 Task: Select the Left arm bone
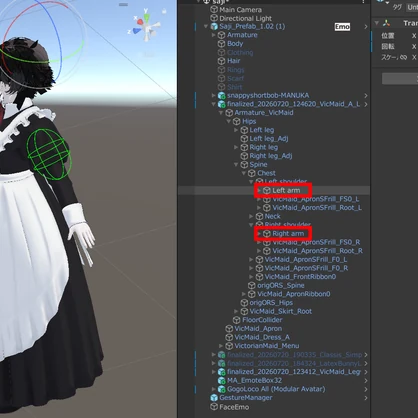pyautogui.click(x=286, y=190)
